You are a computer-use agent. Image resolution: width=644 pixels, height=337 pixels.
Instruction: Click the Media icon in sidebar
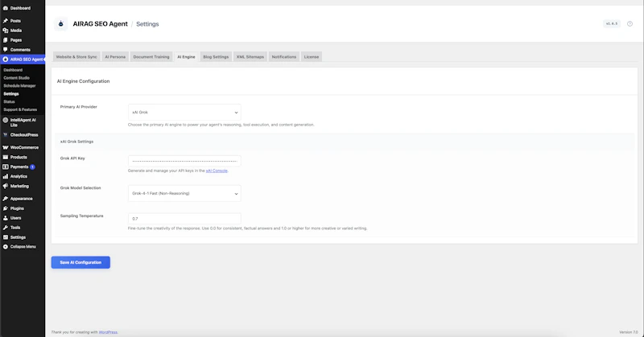(6, 31)
